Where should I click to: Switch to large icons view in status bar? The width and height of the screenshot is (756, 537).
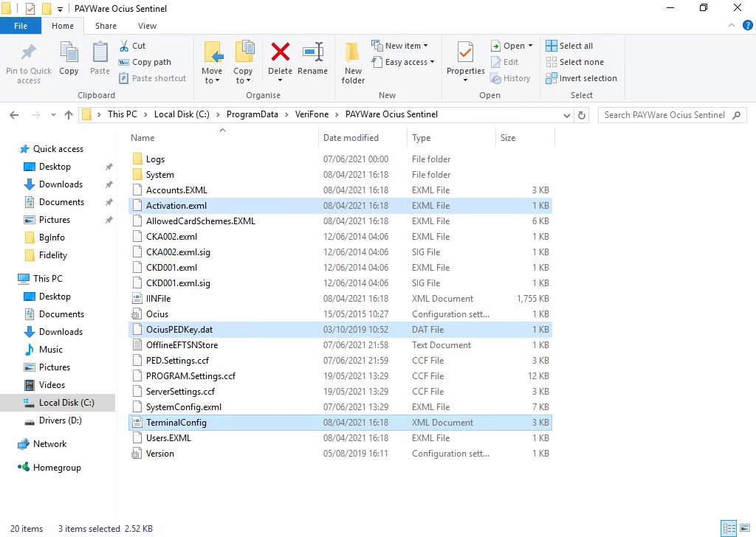[744, 528]
